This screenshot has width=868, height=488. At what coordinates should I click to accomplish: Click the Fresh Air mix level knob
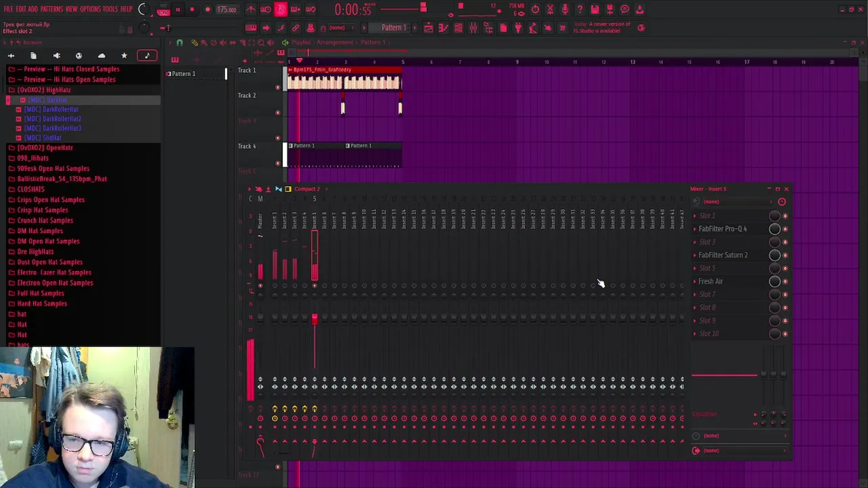tap(774, 281)
